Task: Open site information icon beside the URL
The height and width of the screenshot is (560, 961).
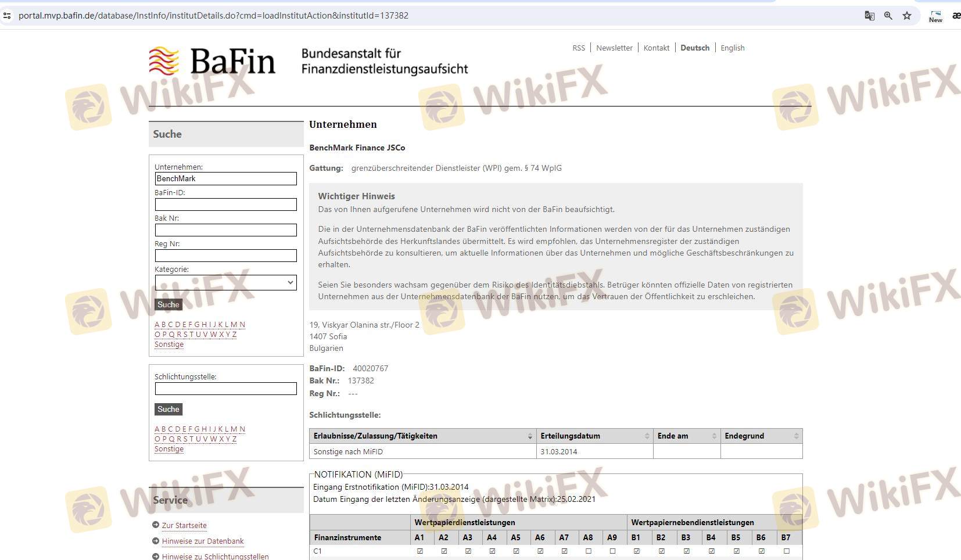Action: (7, 16)
